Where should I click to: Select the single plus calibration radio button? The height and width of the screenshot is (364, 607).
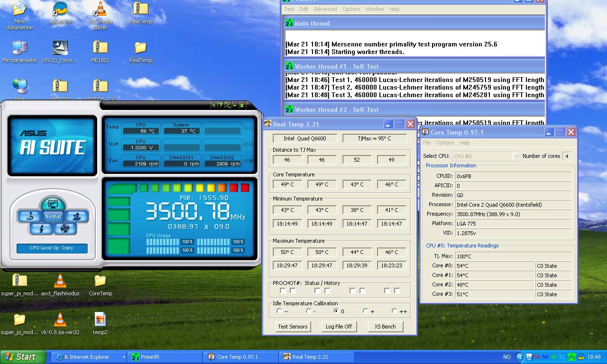point(365,311)
